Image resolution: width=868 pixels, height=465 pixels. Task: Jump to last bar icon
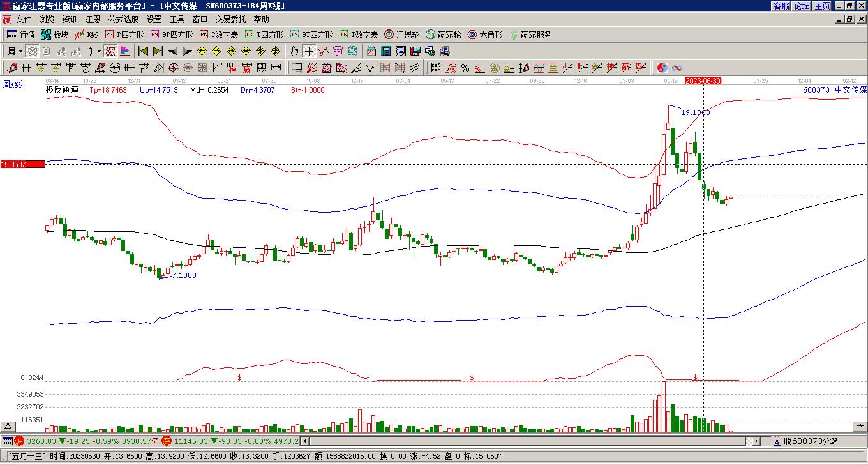point(158,51)
